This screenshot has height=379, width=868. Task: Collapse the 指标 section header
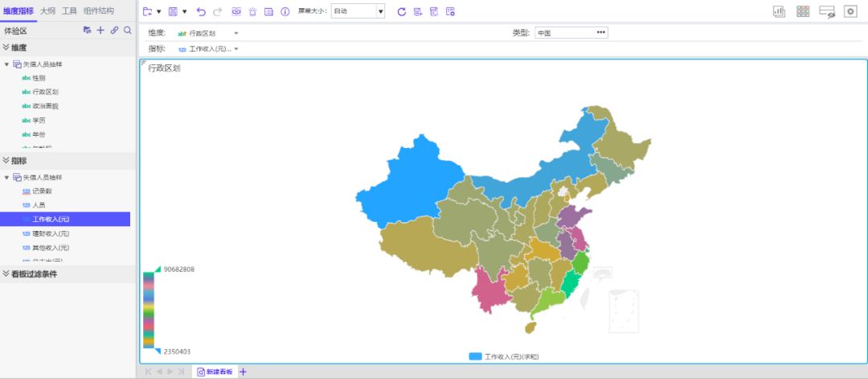pyautogui.click(x=6, y=161)
